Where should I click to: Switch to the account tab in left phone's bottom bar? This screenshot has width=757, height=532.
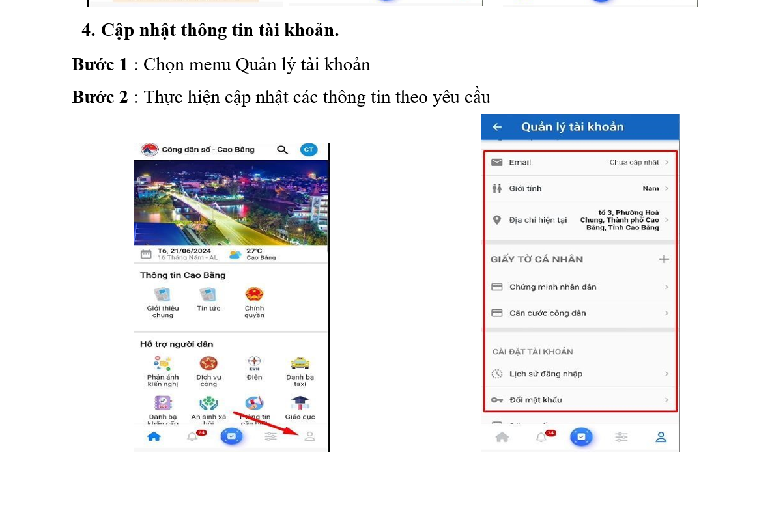[310, 437]
